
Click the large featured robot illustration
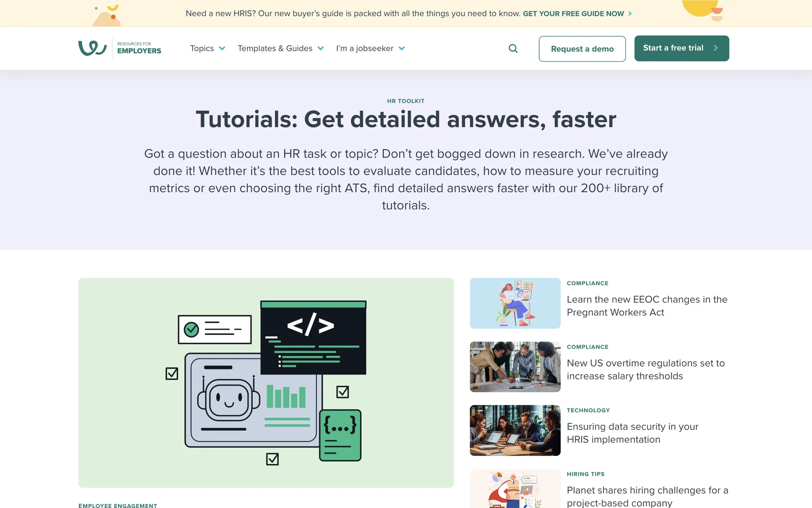(x=266, y=382)
